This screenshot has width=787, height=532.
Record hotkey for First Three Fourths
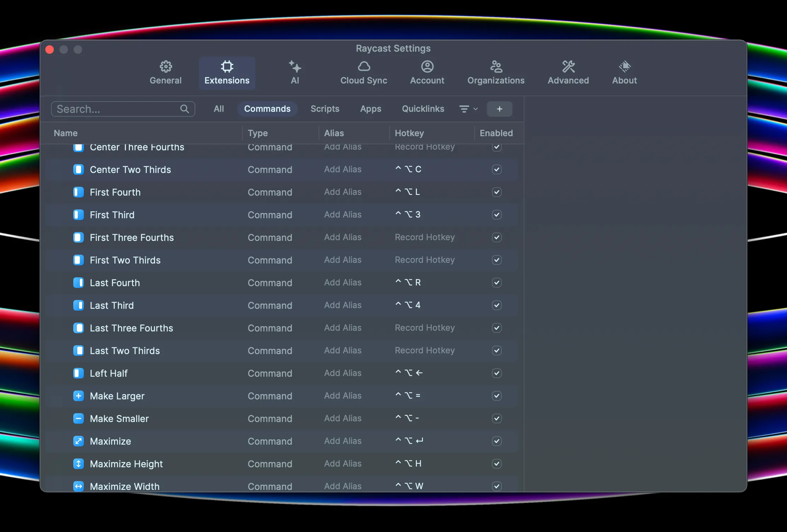(x=424, y=237)
